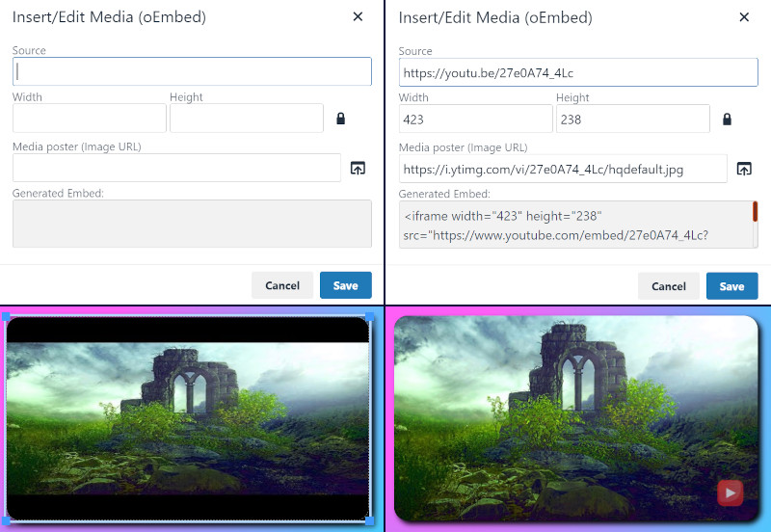Grab the top-left resize handle of the selected video

click(6, 317)
